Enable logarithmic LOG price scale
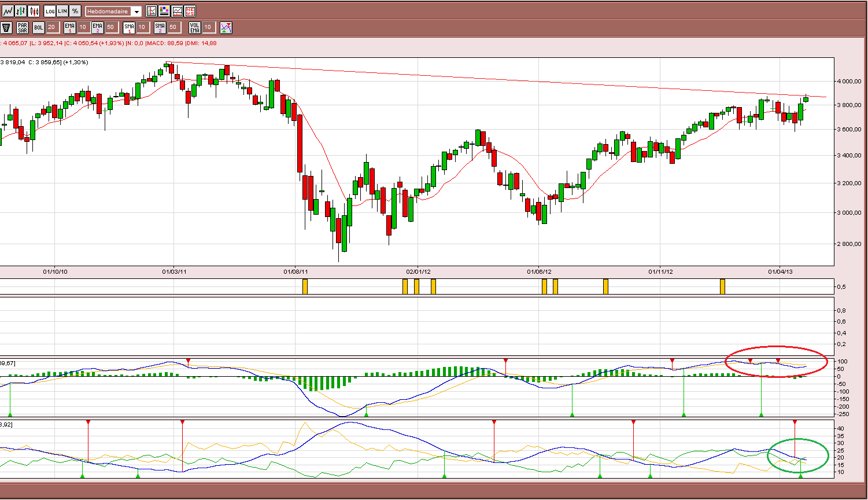 point(50,11)
